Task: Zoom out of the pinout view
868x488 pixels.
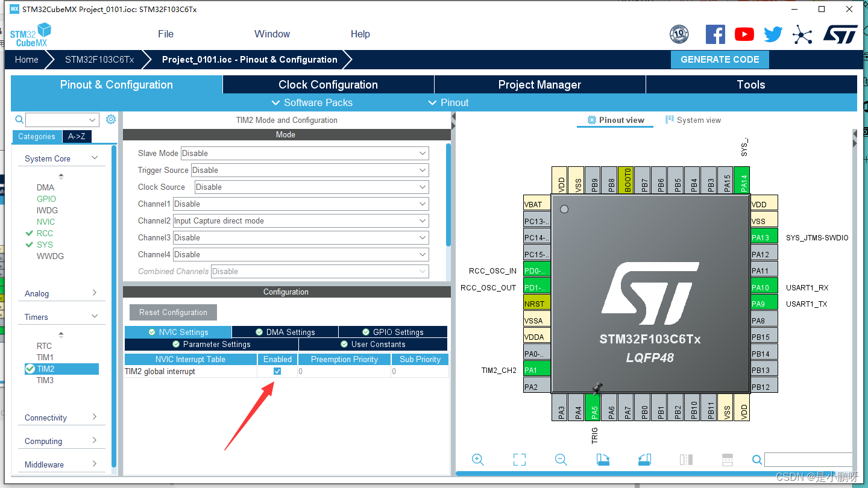Action: [561, 460]
